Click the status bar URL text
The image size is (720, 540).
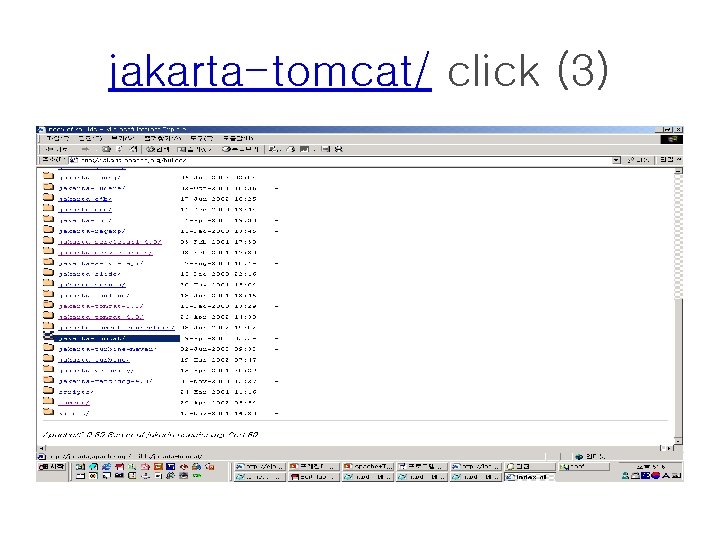[x=125, y=456]
